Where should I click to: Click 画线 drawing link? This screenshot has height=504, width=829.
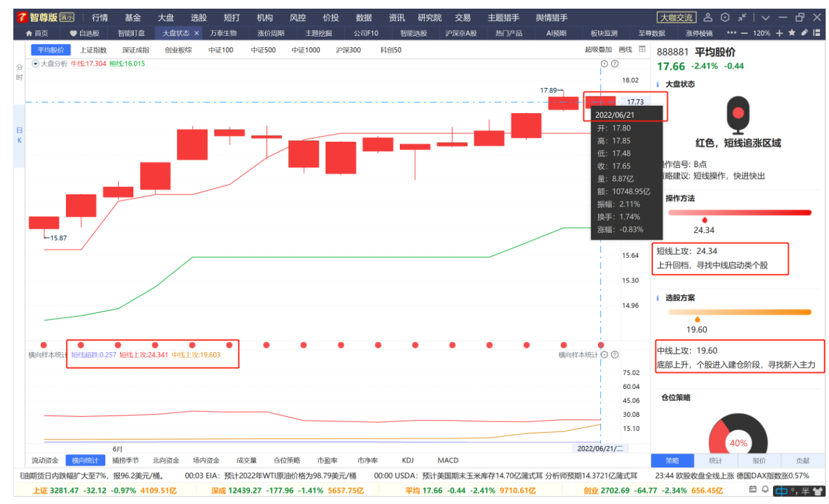[625, 49]
